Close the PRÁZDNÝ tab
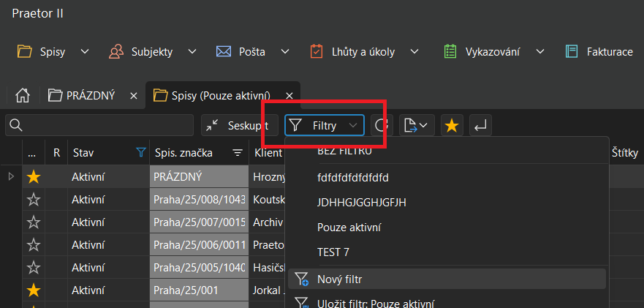Image resolution: width=644 pixels, height=308 pixels. click(x=133, y=96)
